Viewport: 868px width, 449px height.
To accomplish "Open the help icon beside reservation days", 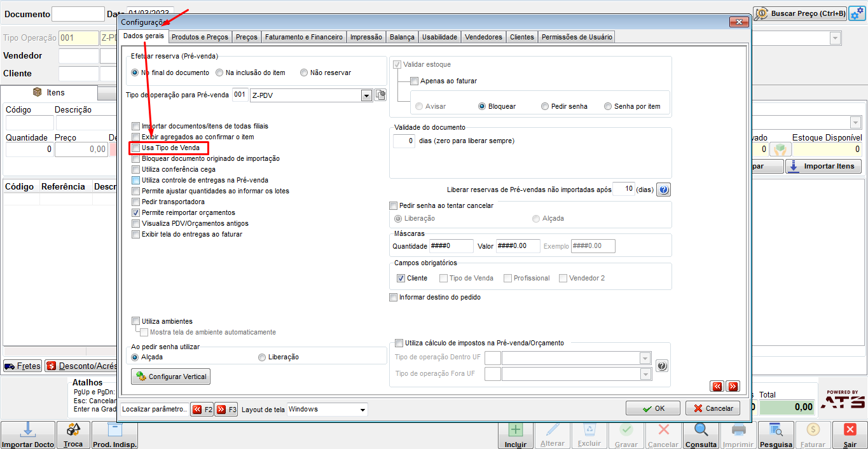I will (x=663, y=190).
